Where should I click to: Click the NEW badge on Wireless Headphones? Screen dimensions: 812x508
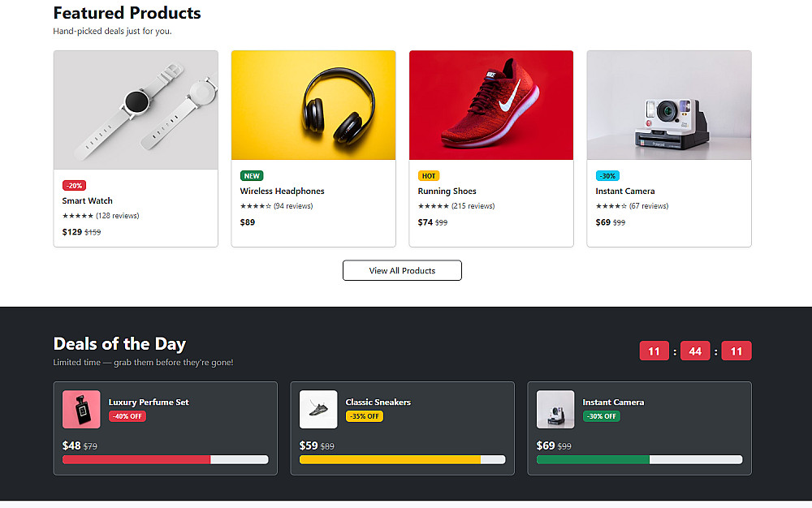[252, 176]
